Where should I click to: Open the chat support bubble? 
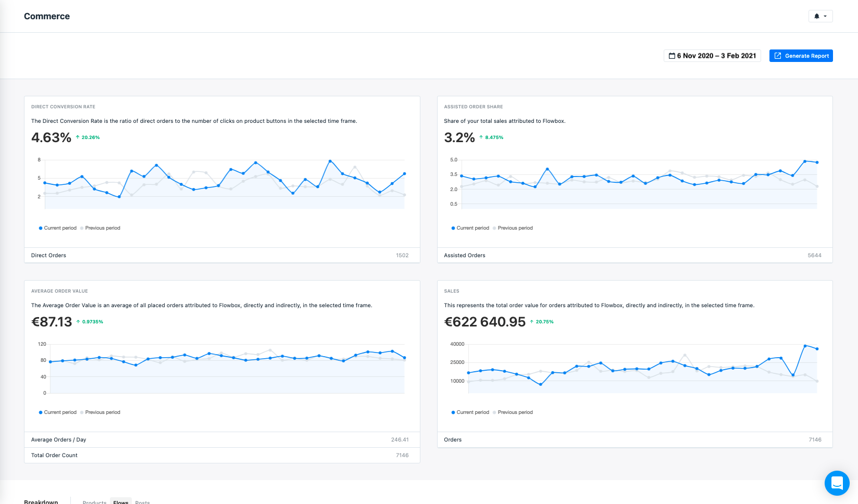[837, 483]
